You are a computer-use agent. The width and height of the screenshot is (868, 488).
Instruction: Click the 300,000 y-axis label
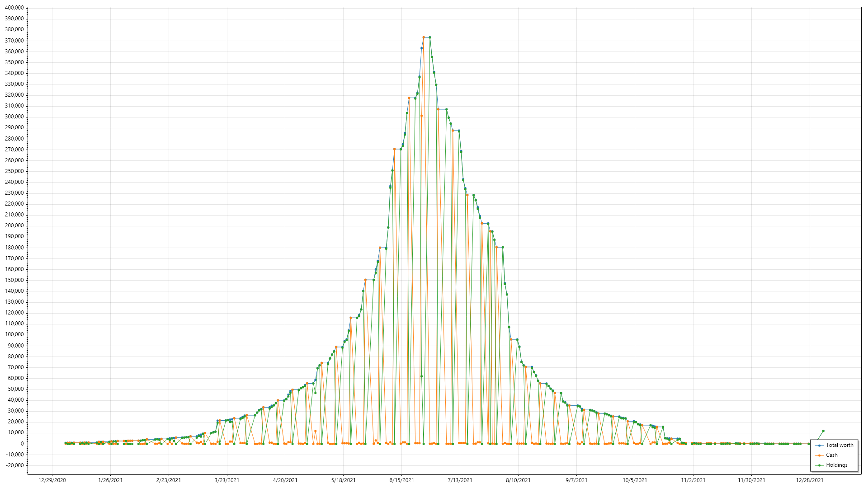click(14, 117)
